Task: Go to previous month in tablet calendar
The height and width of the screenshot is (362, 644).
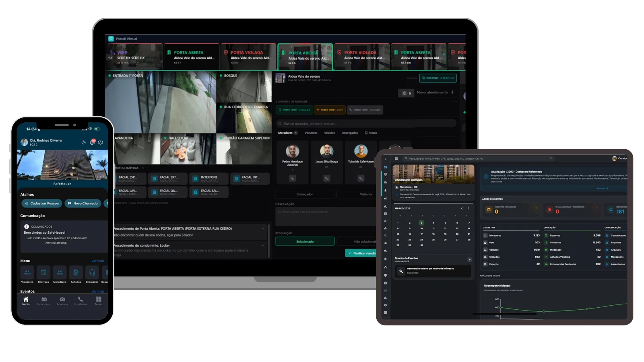Action: coord(462,208)
